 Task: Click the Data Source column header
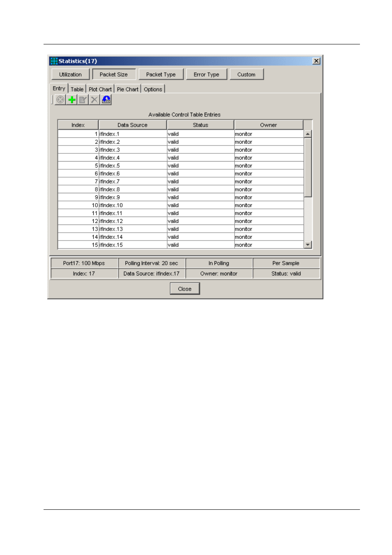tap(132, 125)
